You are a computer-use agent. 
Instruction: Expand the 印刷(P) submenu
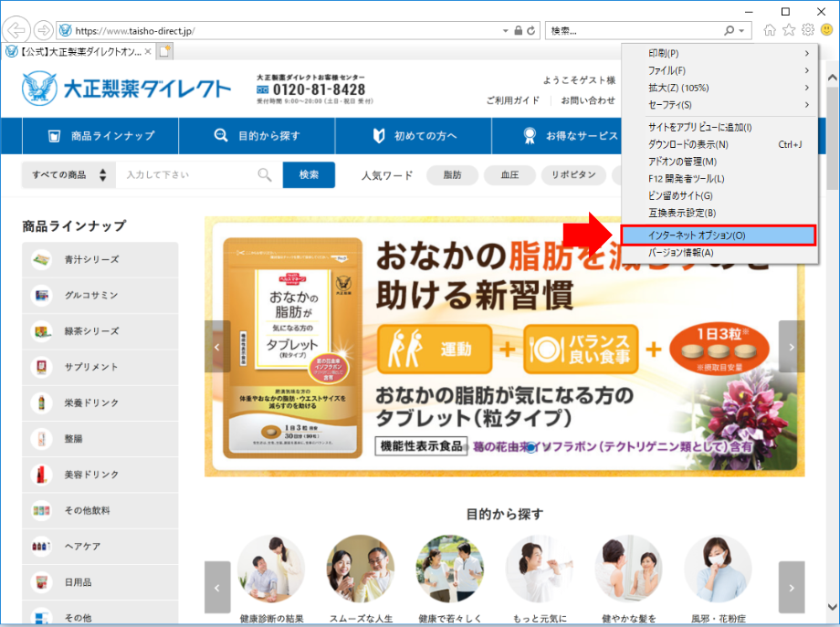pyautogui.click(x=719, y=54)
